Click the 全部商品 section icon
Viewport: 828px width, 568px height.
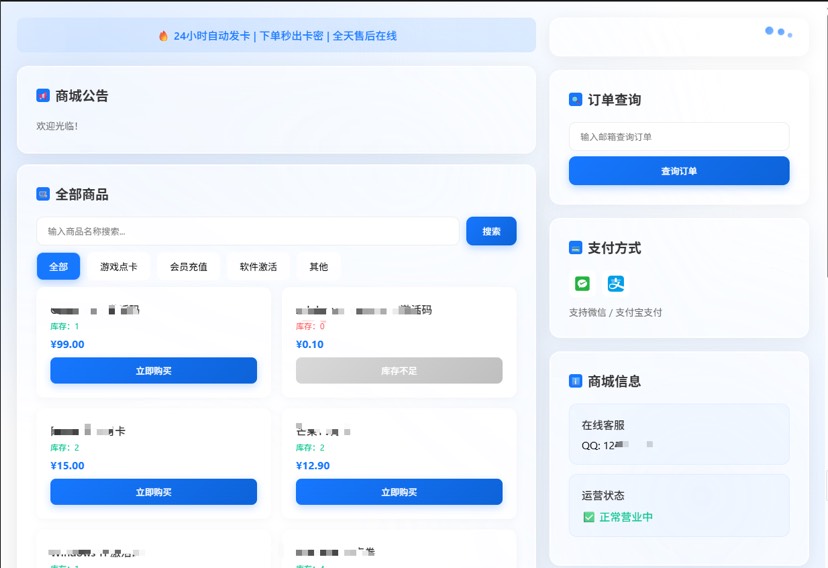[x=43, y=194]
